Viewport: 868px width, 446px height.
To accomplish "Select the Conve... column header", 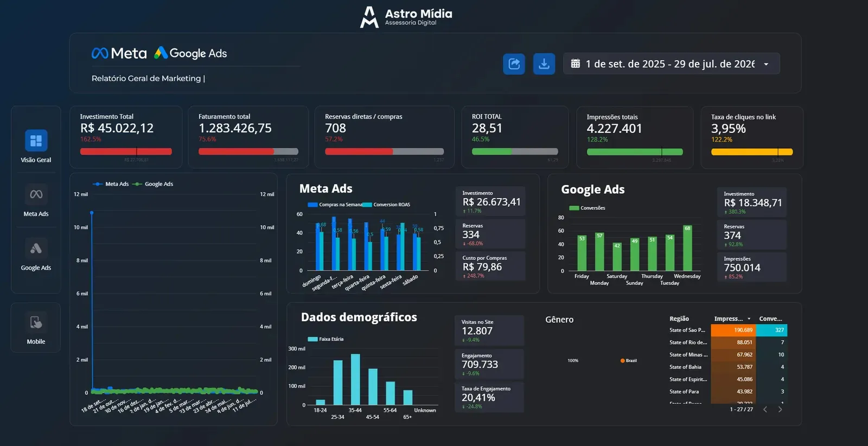I will (770, 319).
